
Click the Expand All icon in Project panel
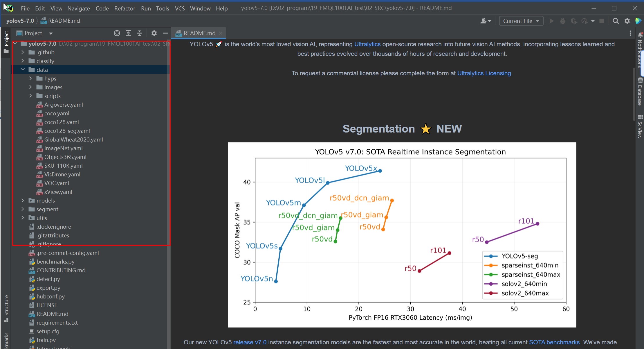(128, 33)
